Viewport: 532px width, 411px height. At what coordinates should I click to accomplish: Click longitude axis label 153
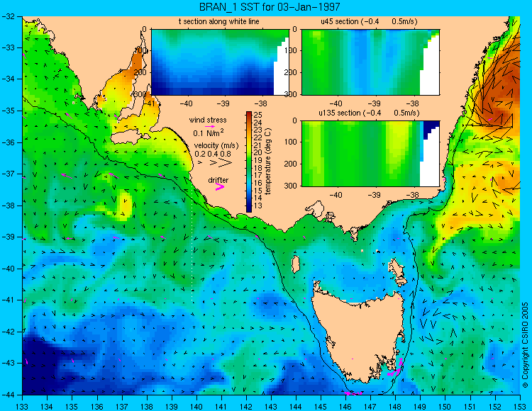click(519, 406)
